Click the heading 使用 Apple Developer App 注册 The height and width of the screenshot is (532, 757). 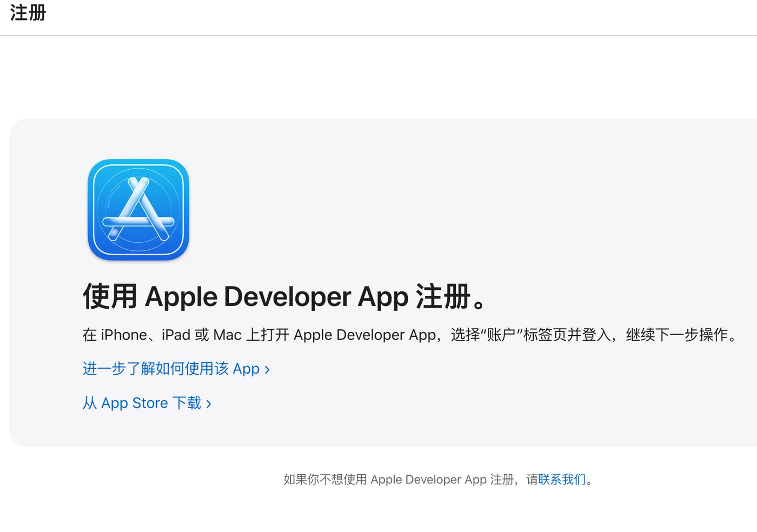coord(285,297)
